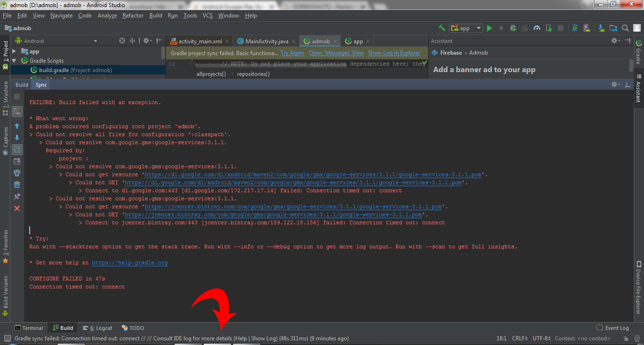Click the pin tab icon
This screenshot has width=644, height=345.
click(x=17, y=197)
